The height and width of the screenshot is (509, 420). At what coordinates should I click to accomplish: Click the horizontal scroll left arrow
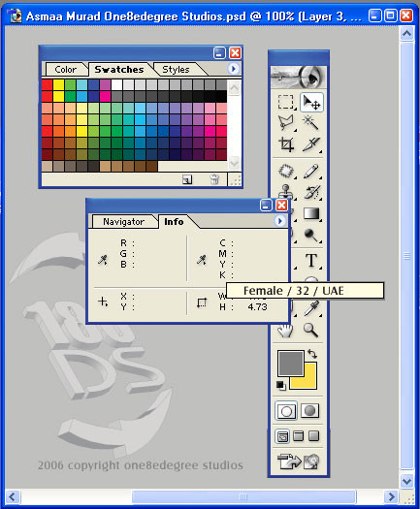click(13, 496)
